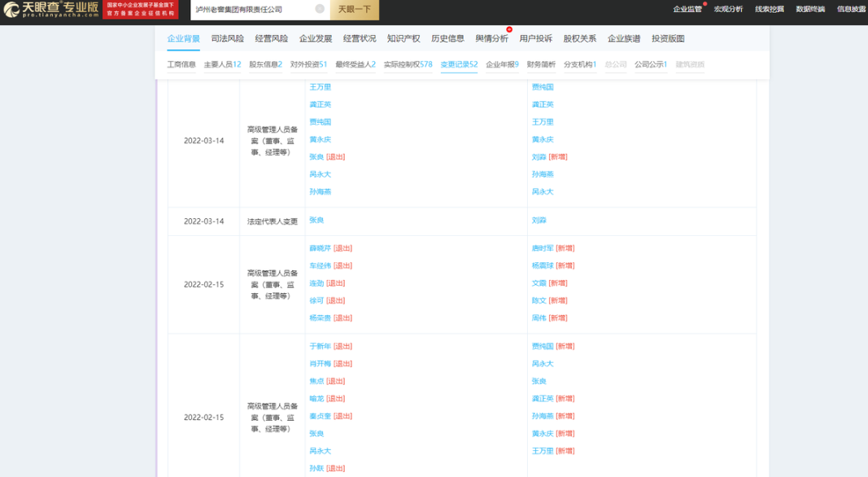868x477 pixels.
Task: Click the Tianyancha logo
Action: click(50, 9)
